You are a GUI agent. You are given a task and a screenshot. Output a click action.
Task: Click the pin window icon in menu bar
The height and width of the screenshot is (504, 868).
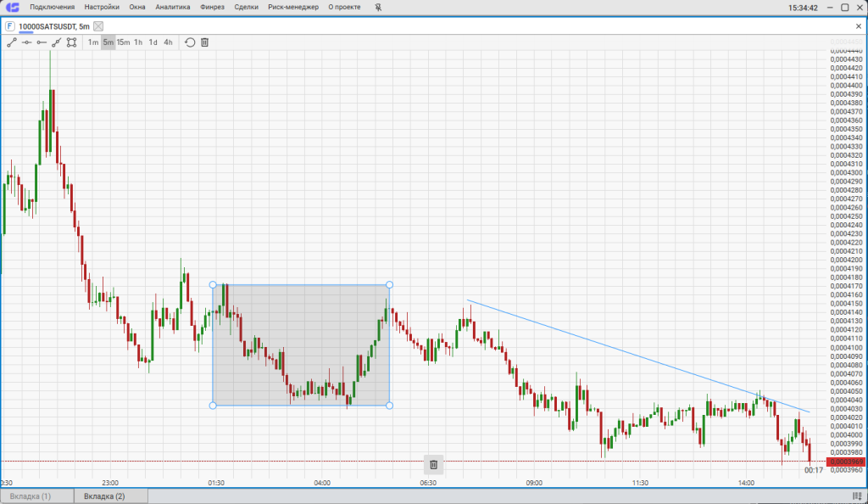tap(378, 7)
